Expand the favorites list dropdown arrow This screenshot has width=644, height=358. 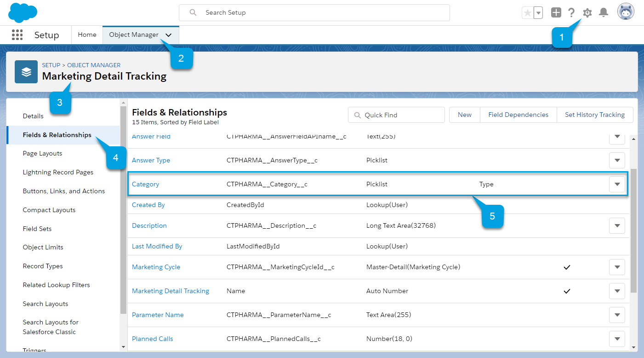[538, 13]
